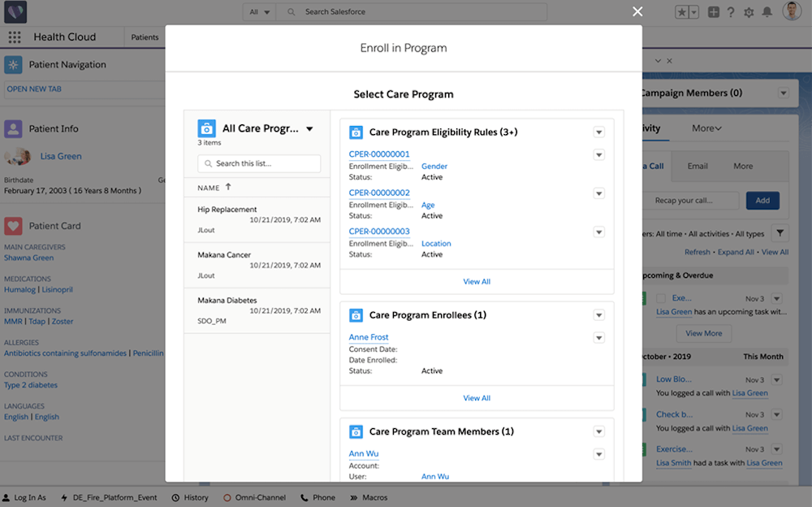Click the global actions plus icon

(713, 12)
